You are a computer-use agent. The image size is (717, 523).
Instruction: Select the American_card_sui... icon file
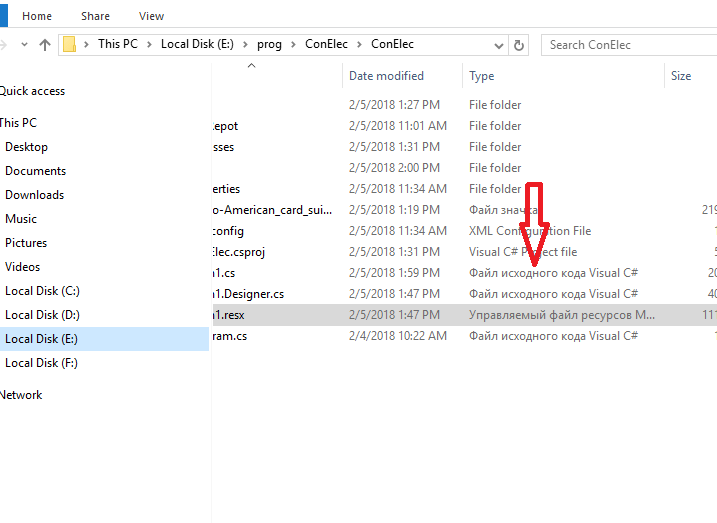point(464,210)
